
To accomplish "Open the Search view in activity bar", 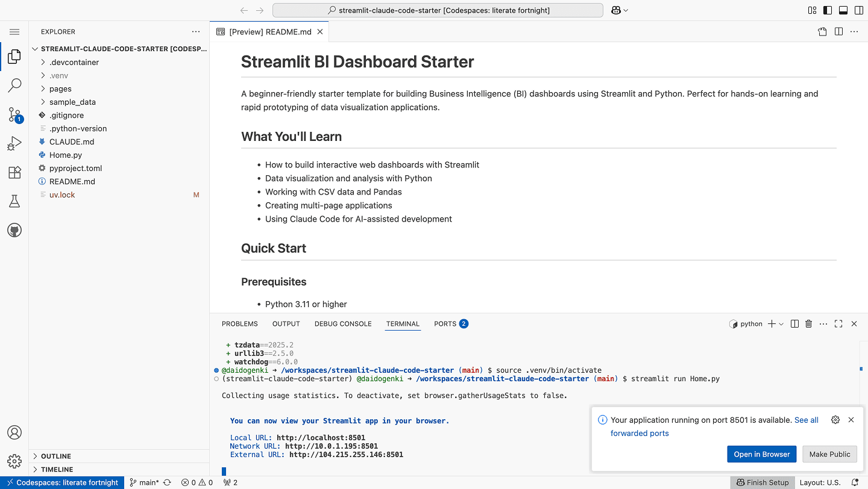I will point(14,86).
